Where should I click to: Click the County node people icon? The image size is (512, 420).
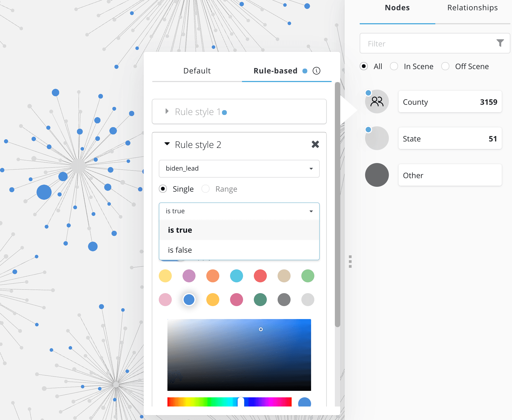[377, 102]
